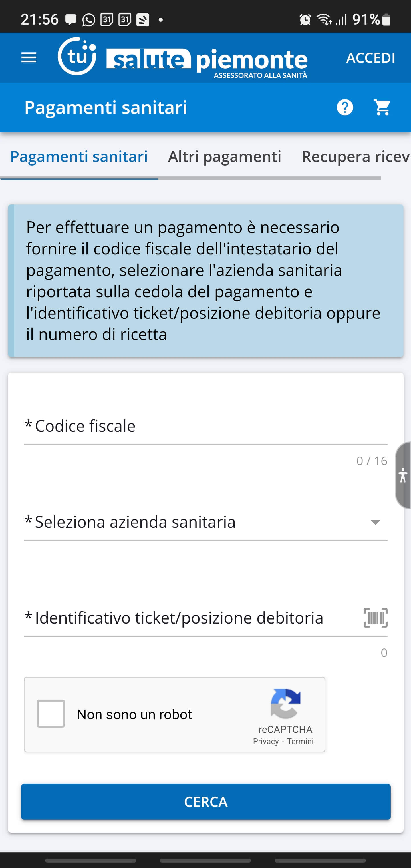
Task: Open the Recupera ricevuta tab
Action: (x=355, y=157)
